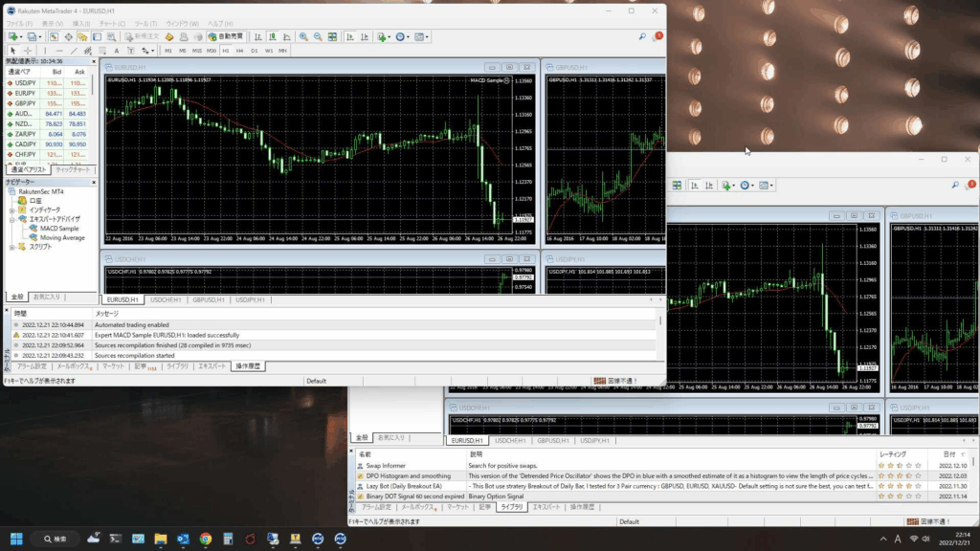Image resolution: width=980 pixels, height=551 pixels.
Task: Select the USDJPY row in Market Watch
Action: pyautogui.click(x=47, y=83)
